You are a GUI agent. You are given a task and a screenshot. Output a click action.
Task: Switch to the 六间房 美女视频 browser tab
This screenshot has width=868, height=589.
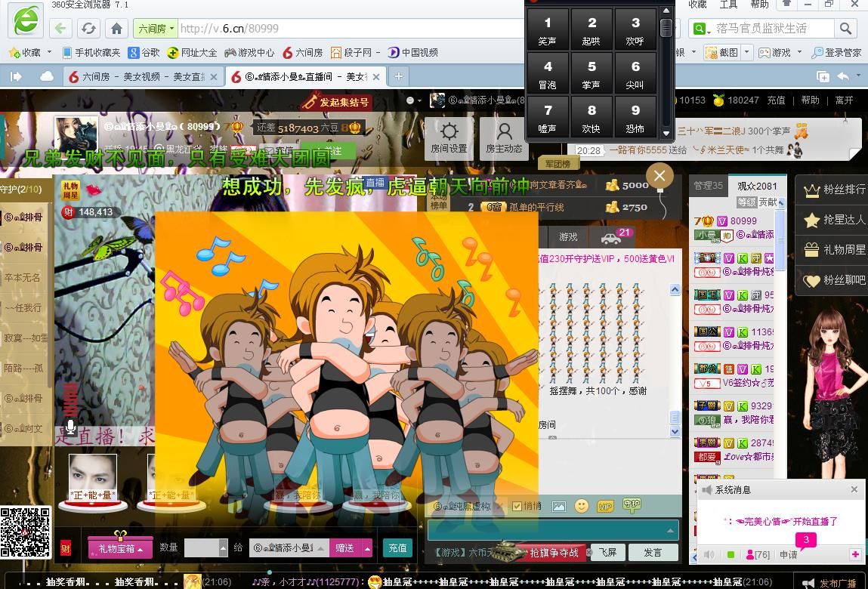coord(141,76)
